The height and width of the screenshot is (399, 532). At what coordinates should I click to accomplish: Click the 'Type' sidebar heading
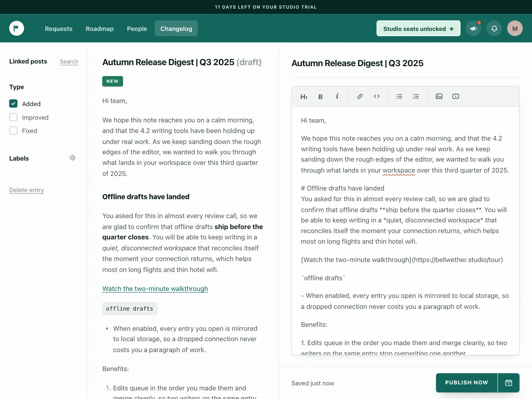(17, 87)
